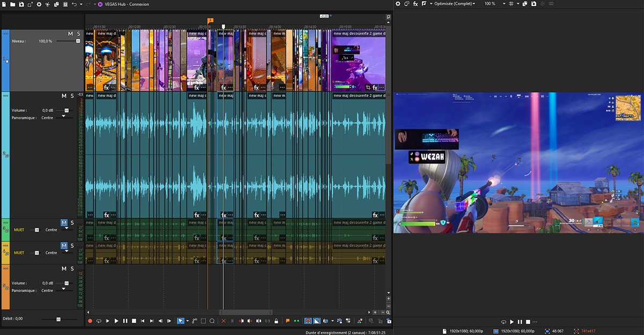
Task: Open track 1 options menu dots
Action: pyautogui.click(x=6, y=33)
